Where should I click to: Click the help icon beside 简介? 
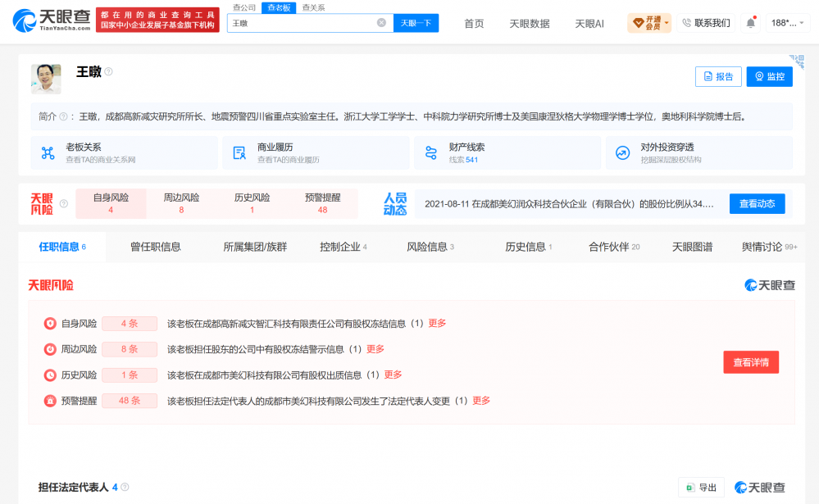tap(63, 116)
